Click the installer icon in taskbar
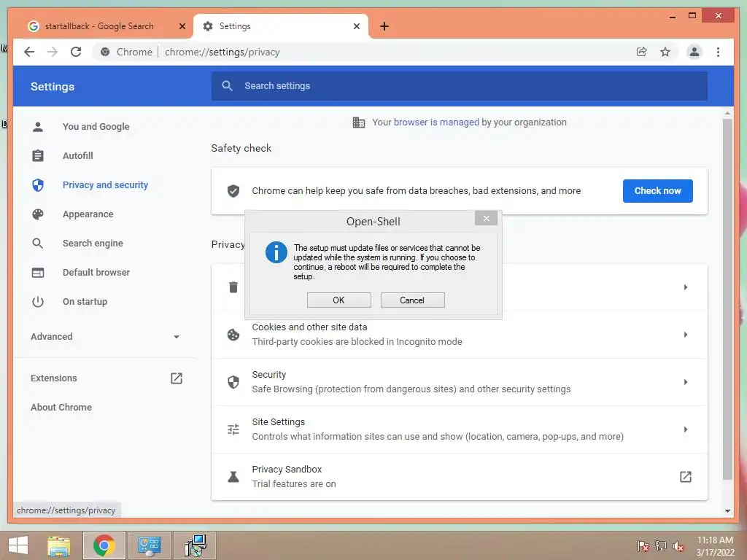Screen dimensions: 747x560 click(x=195, y=545)
